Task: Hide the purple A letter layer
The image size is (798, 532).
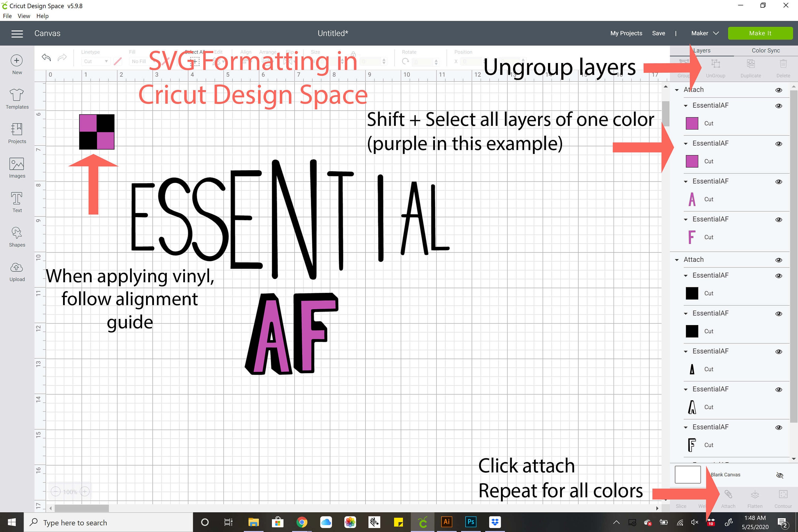Action: (x=779, y=181)
